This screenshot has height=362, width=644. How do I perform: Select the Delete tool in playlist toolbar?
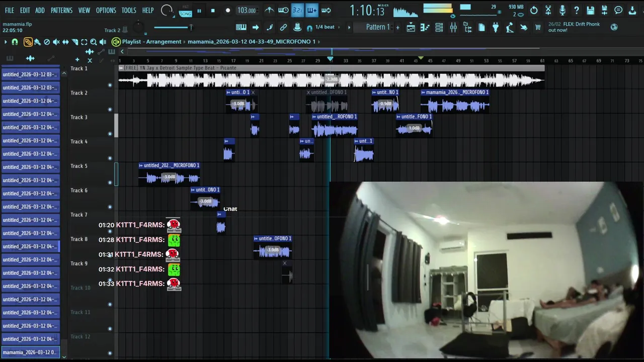click(x=47, y=42)
